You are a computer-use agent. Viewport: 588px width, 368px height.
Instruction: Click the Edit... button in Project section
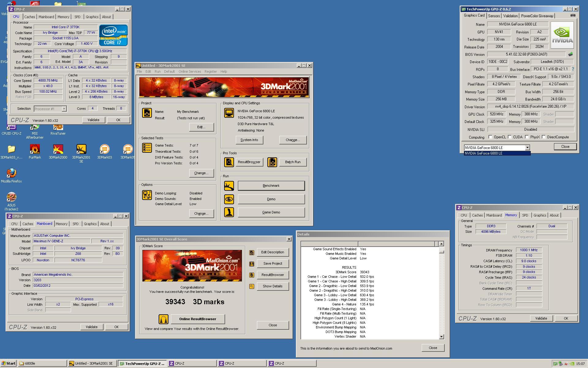[x=201, y=127]
